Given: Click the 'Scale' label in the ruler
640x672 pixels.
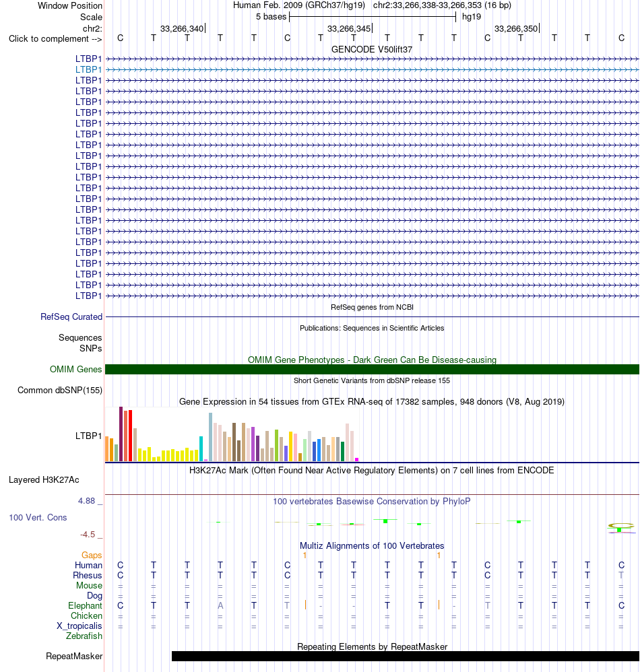Looking at the screenshot, I should (92, 17).
